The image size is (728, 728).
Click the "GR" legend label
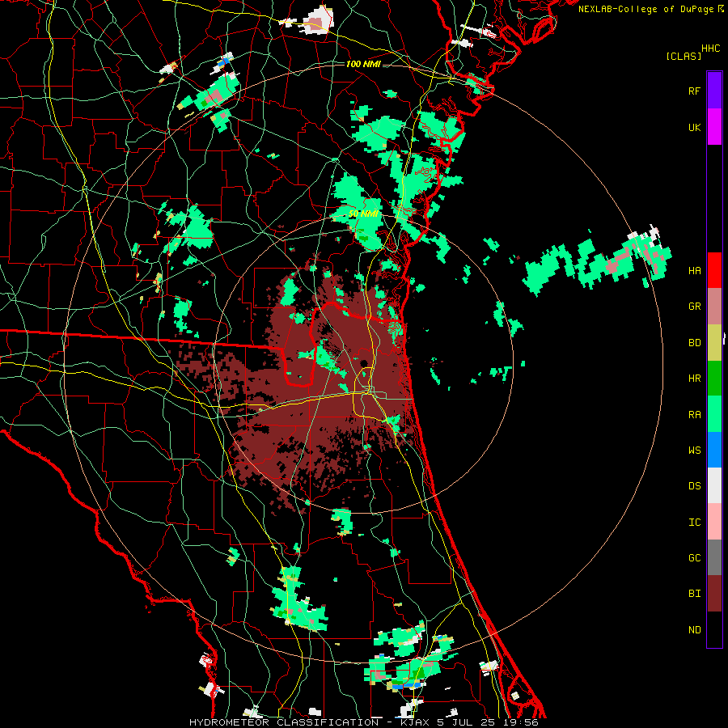[x=694, y=307]
